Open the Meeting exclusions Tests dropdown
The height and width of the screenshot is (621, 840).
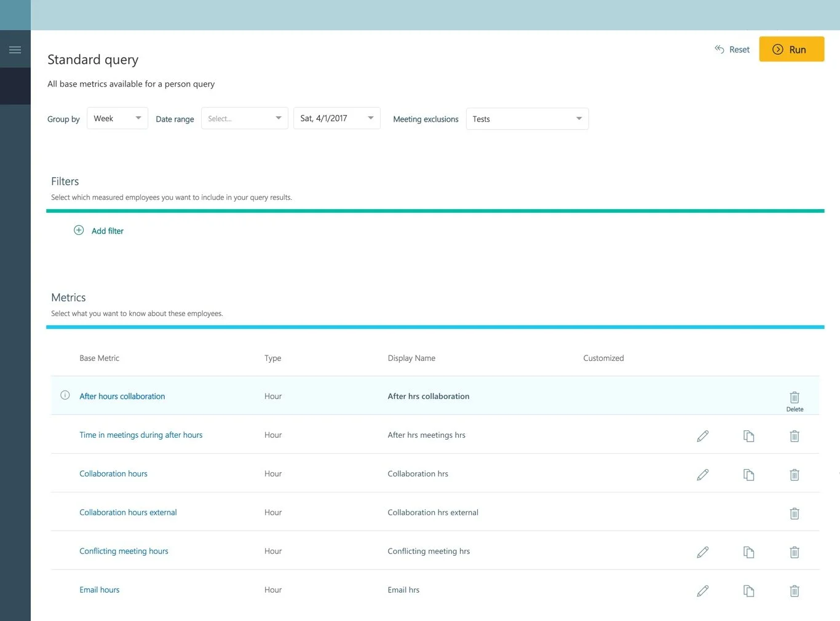pos(527,119)
